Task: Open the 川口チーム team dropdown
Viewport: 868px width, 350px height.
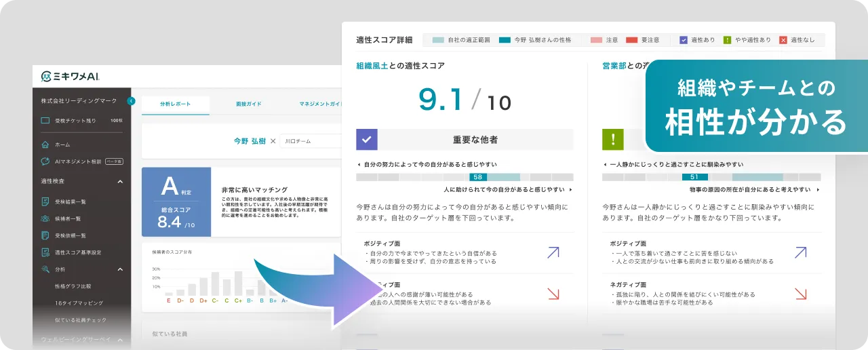Action: [x=311, y=141]
